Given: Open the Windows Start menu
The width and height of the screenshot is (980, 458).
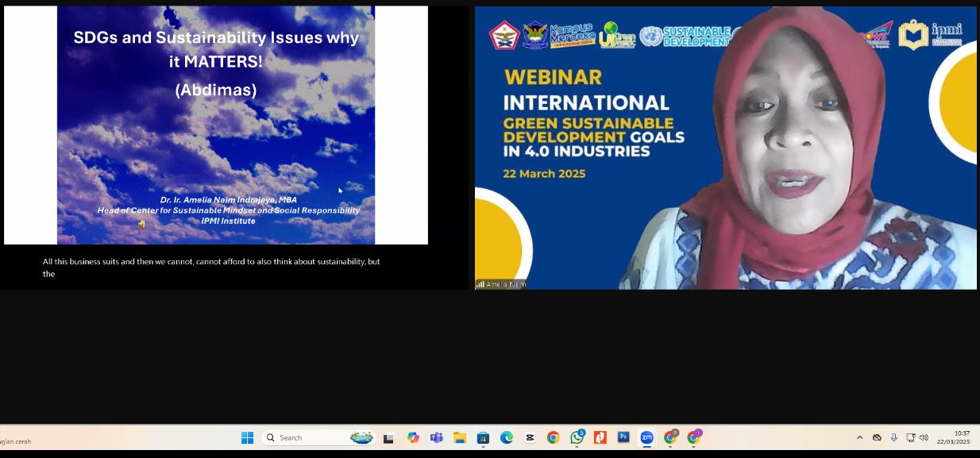Looking at the screenshot, I should [x=247, y=437].
